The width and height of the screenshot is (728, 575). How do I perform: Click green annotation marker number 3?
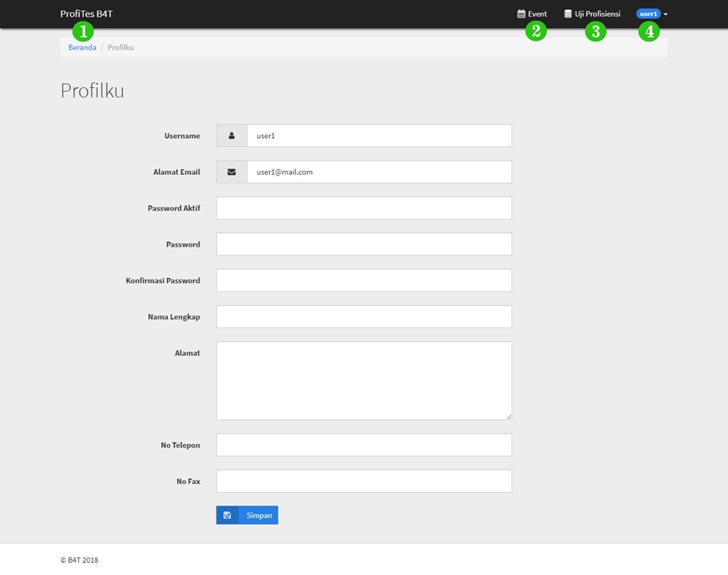595,32
